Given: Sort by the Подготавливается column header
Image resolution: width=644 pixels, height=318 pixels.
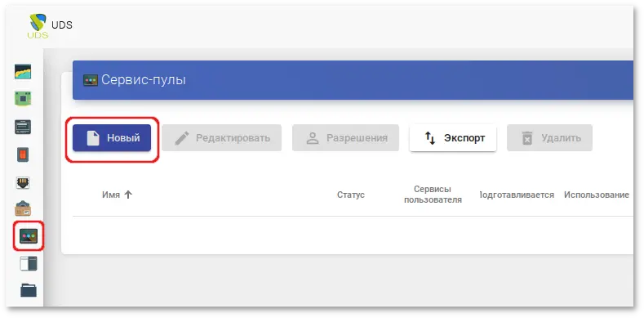Looking at the screenshot, I should pos(517,195).
